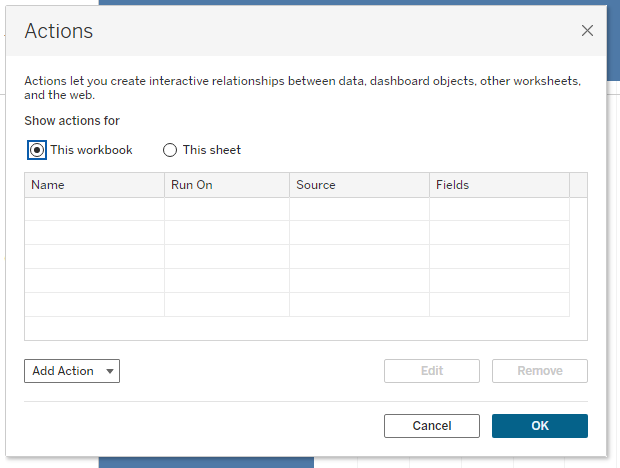Cancel the Actions dialog
The width and height of the screenshot is (620, 468).
pyautogui.click(x=432, y=426)
